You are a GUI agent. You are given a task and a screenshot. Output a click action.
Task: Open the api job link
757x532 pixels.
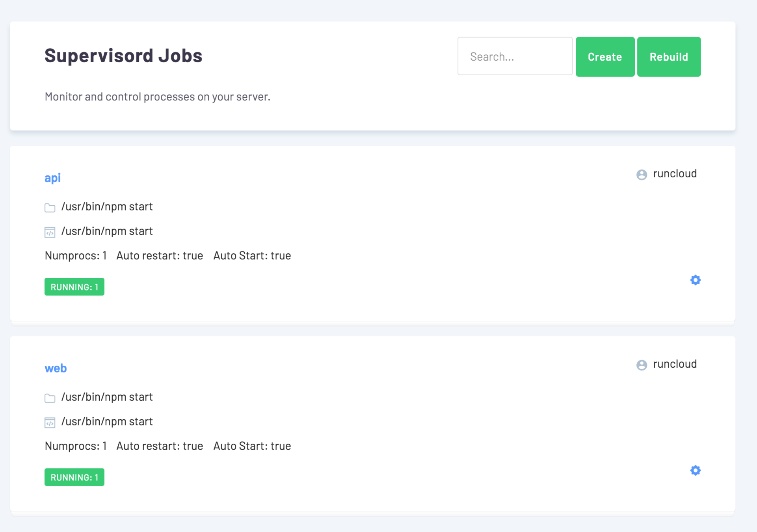coord(52,178)
